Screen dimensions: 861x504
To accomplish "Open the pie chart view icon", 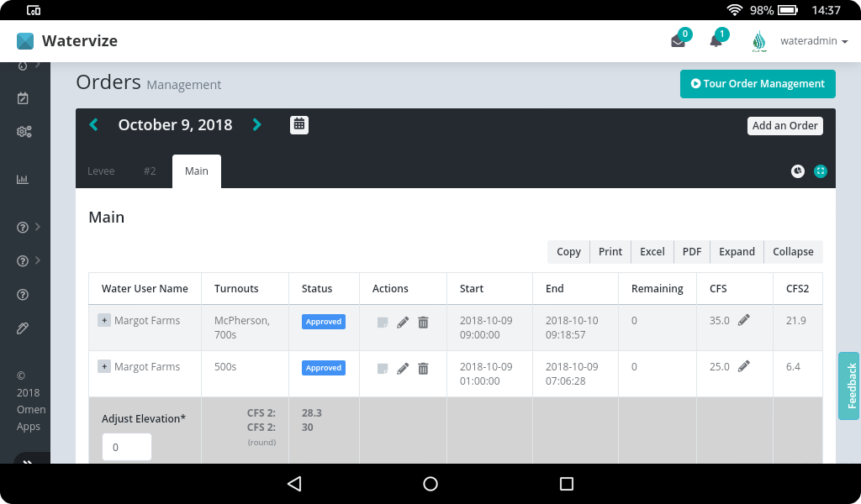I will coord(798,171).
